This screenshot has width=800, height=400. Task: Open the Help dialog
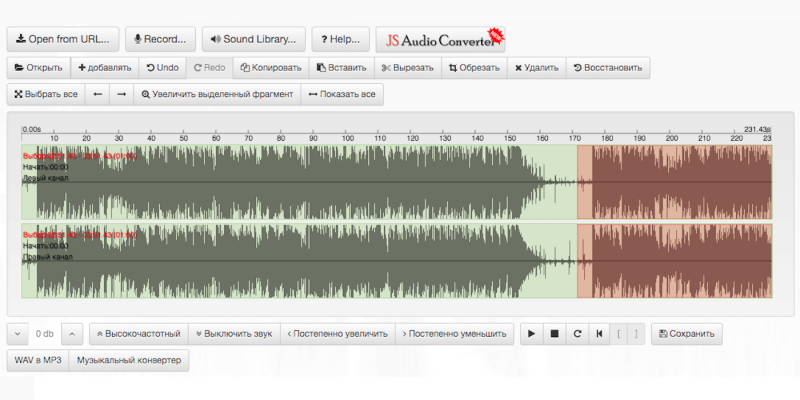coord(340,39)
